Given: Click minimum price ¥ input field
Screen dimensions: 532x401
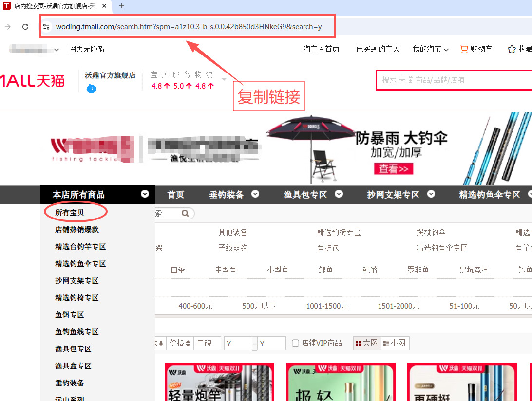Looking at the screenshot, I should 238,344.
